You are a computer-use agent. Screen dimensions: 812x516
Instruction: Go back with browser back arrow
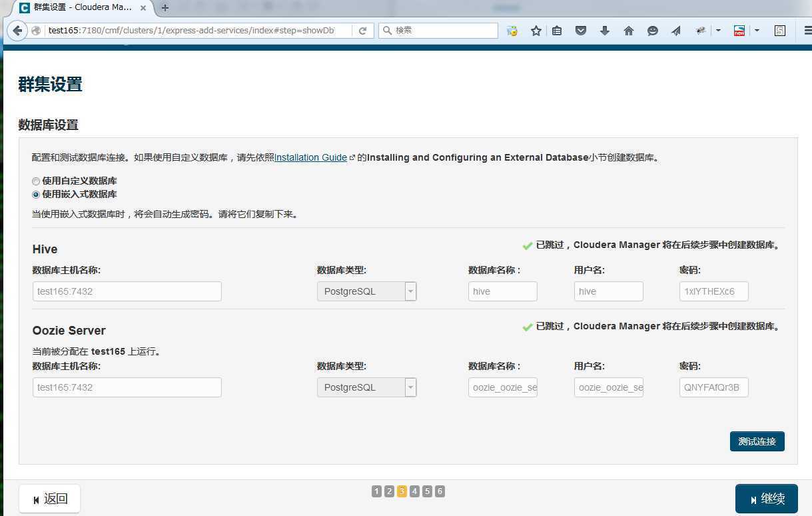point(17,31)
